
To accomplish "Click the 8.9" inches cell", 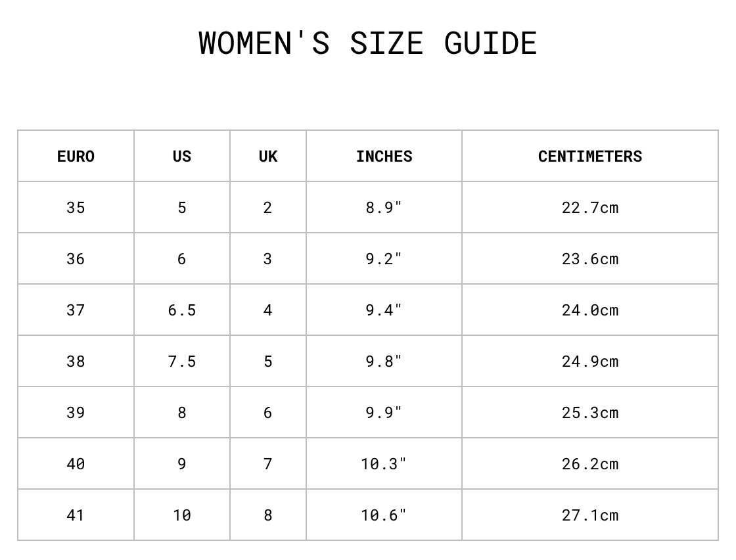I will click(x=384, y=208).
